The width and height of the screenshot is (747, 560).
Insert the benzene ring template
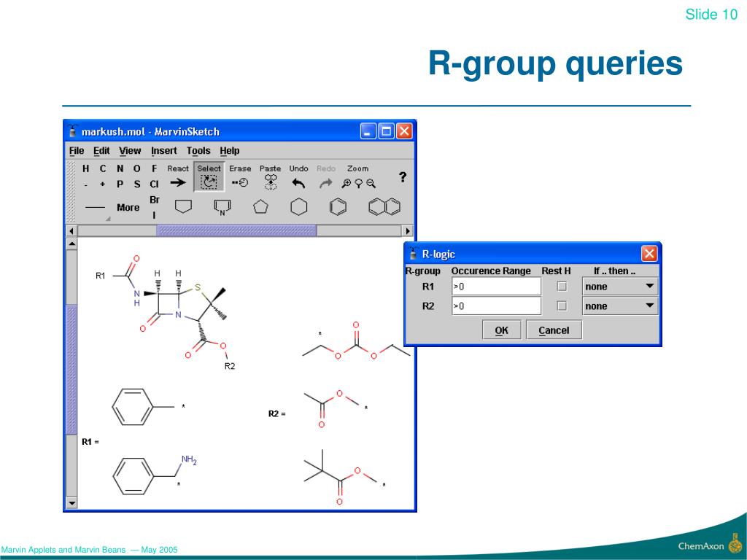338,207
